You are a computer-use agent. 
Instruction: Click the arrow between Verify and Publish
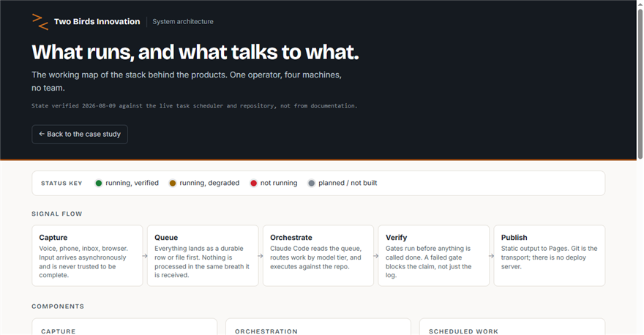[491, 256]
